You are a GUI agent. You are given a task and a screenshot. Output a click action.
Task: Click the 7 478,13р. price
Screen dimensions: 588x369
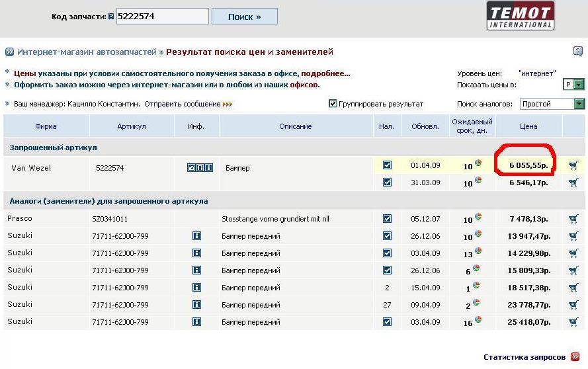tap(528, 219)
